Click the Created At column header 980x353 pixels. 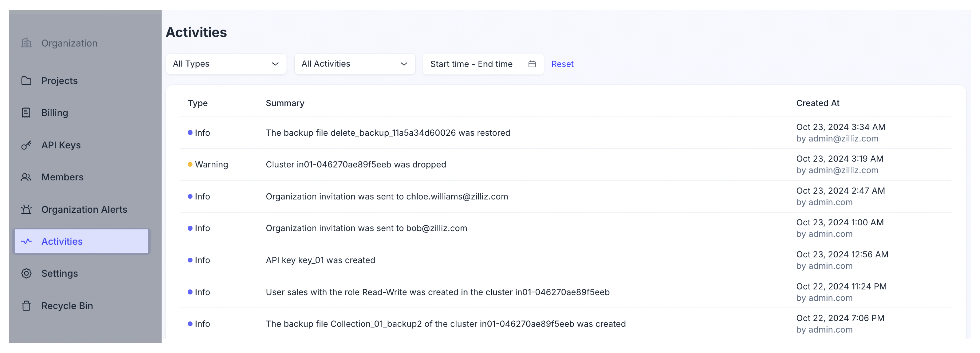click(x=818, y=103)
